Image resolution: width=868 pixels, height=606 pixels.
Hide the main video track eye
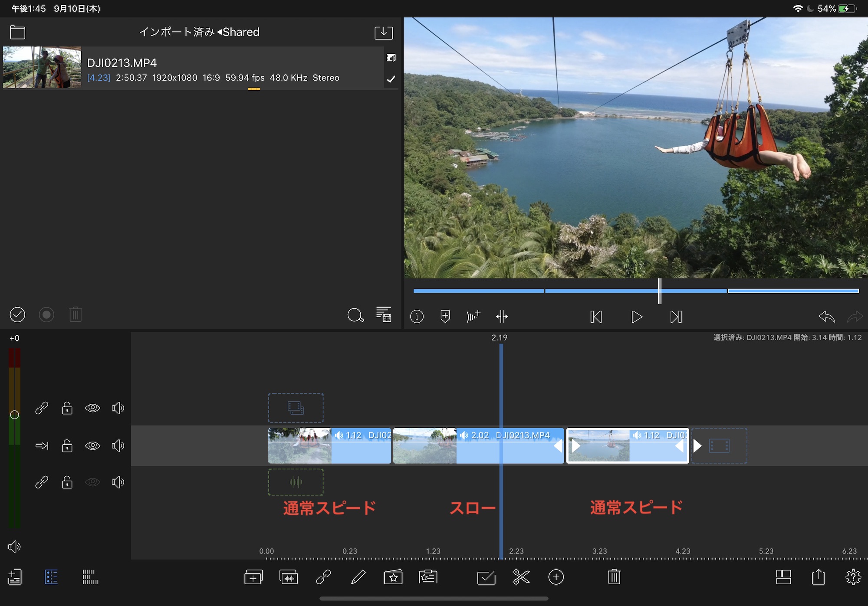(x=92, y=446)
